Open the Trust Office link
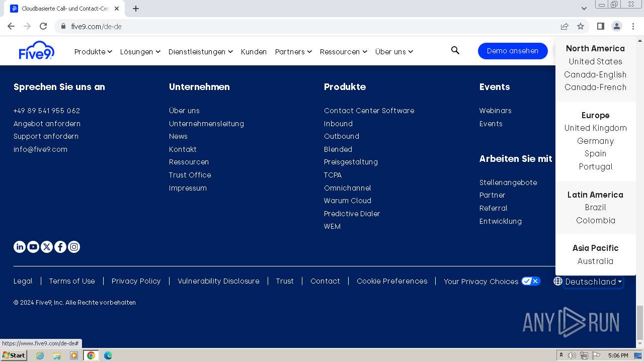This screenshot has width=644, height=362. 190,175
